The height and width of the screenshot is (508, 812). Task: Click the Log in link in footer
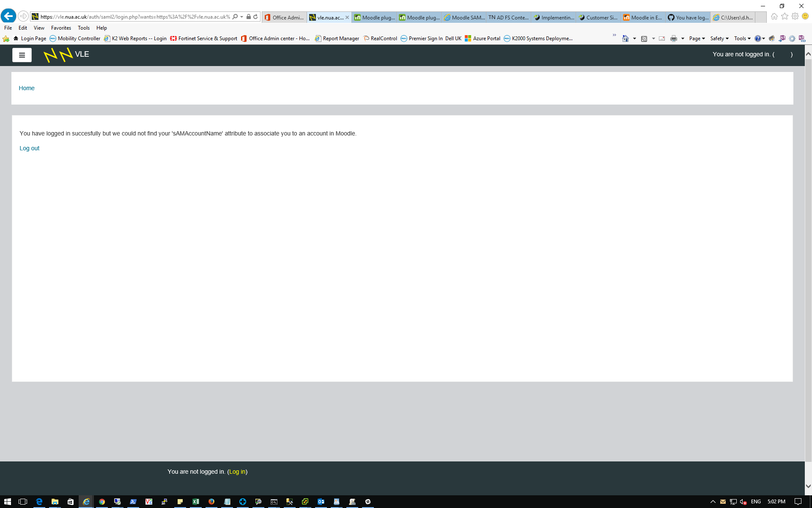pos(237,472)
